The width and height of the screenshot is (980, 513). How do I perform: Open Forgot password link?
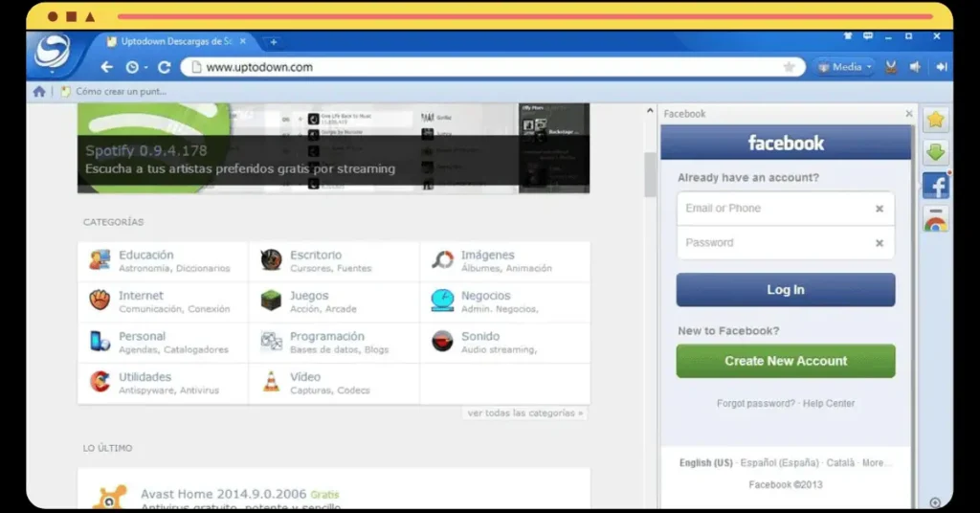(x=756, y=404)
